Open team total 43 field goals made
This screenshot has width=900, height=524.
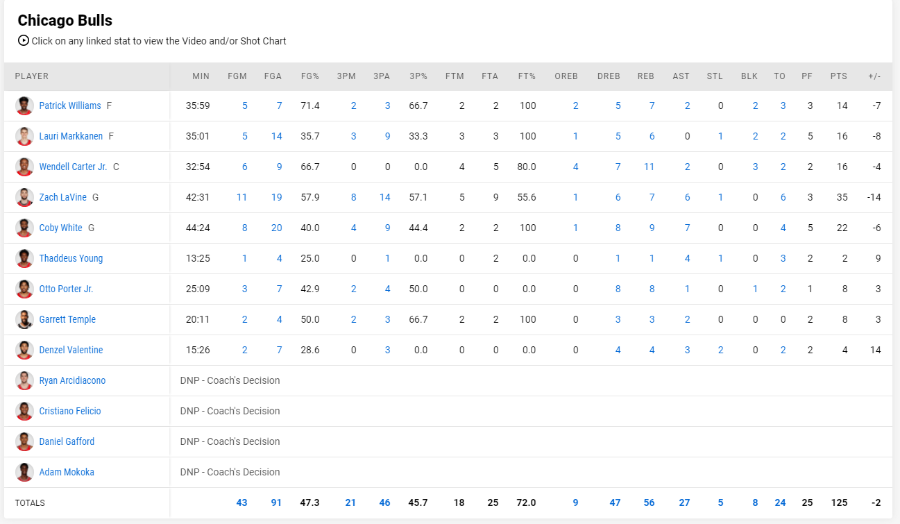point(242,502)
